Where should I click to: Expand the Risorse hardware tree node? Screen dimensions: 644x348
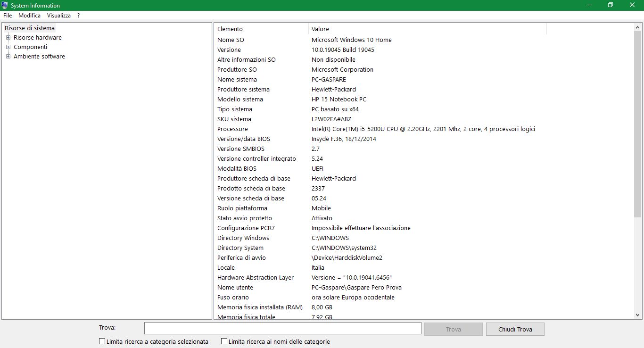coord(8,38)
